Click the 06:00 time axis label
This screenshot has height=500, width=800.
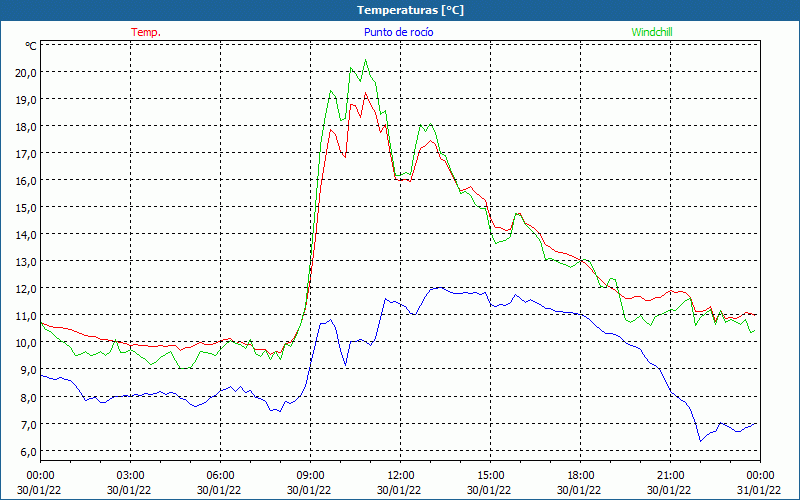click(x=220, y=476)
